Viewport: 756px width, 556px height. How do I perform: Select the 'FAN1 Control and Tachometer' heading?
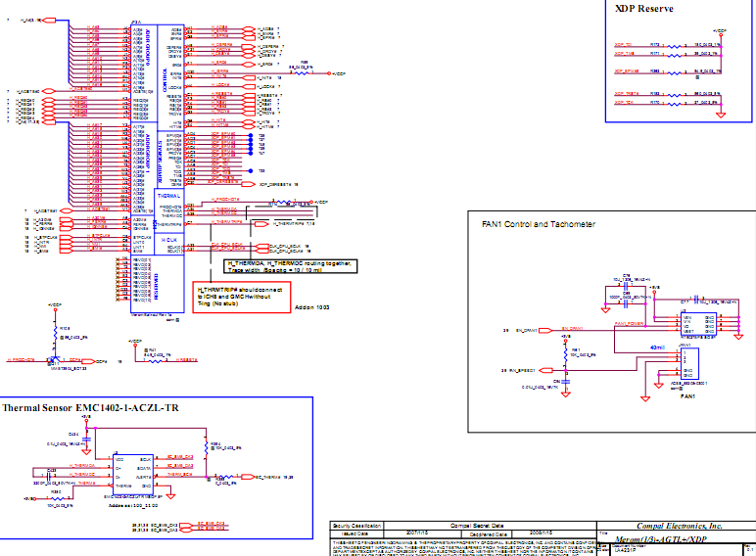click(x=538, y=224)
